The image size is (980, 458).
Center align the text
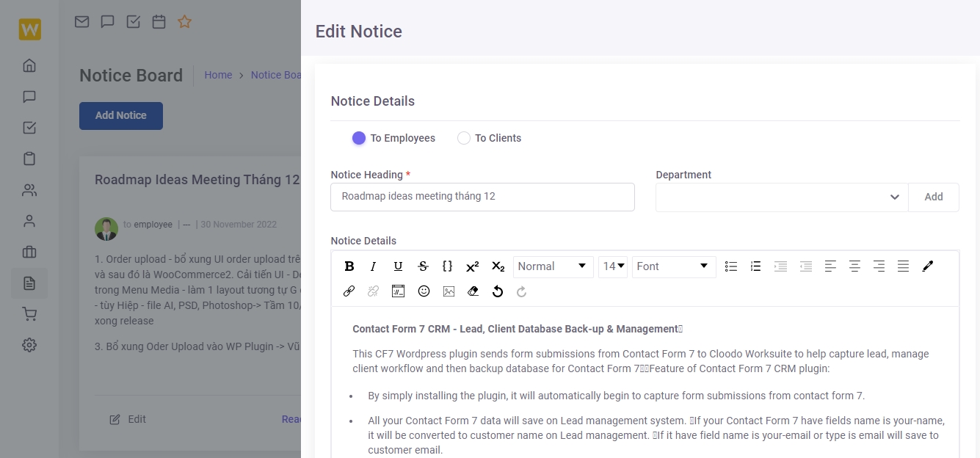(854, 266)
